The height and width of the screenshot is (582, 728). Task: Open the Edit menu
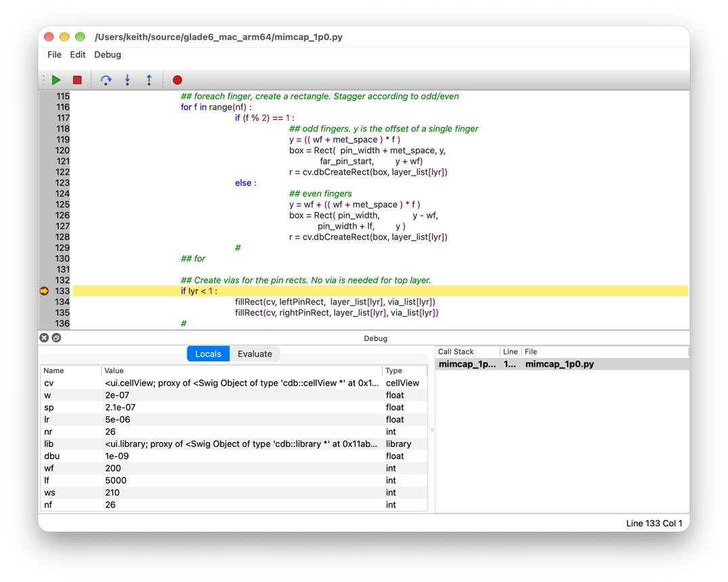click(77, 55)
